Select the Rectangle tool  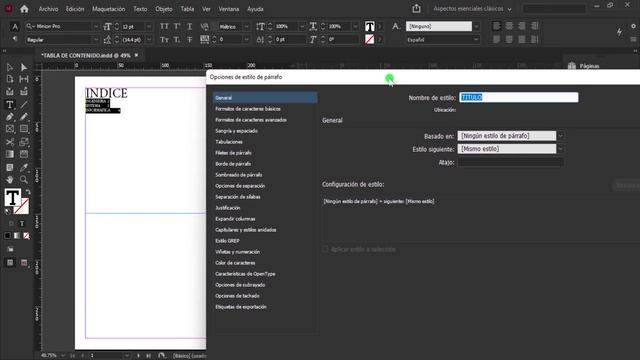coord(24,129)
